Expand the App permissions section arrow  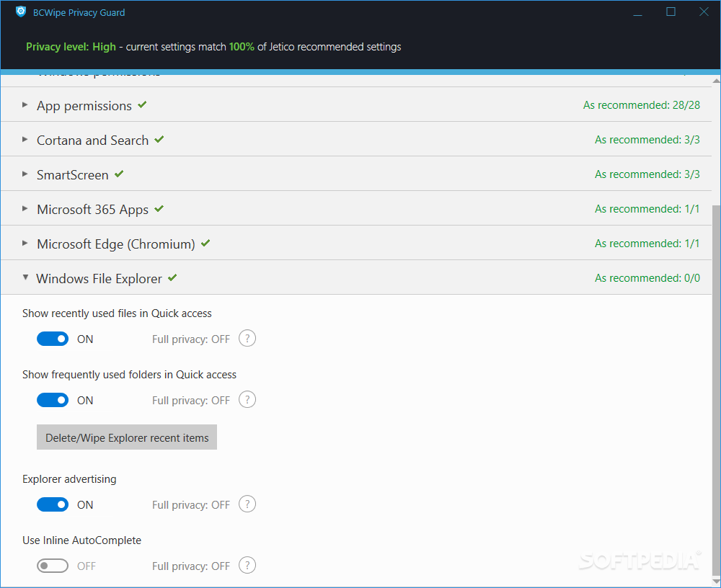click(x=25, y=104)
